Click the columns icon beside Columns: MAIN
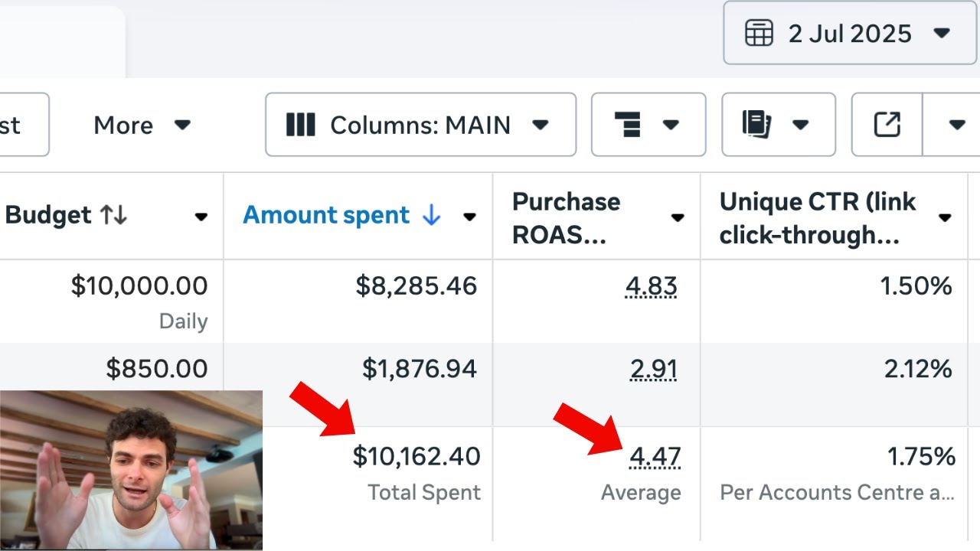 coord(300,125)
